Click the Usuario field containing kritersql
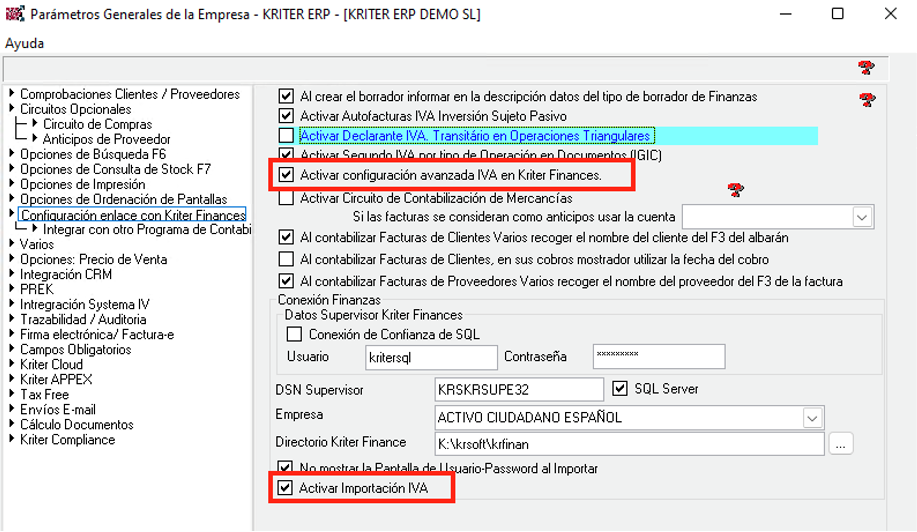This screenshot has width=917, height=532. point(431,357)
